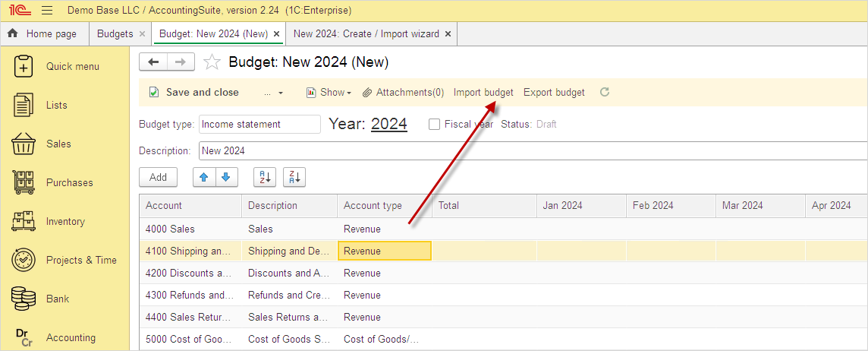Go back with the left arrow

coord(153,62)
